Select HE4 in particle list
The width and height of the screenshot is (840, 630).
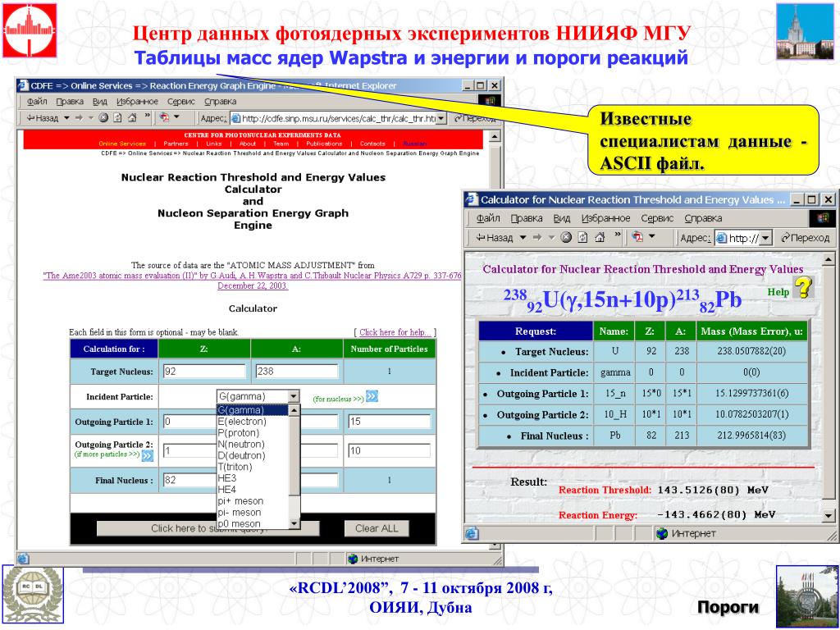coord(226,489)
